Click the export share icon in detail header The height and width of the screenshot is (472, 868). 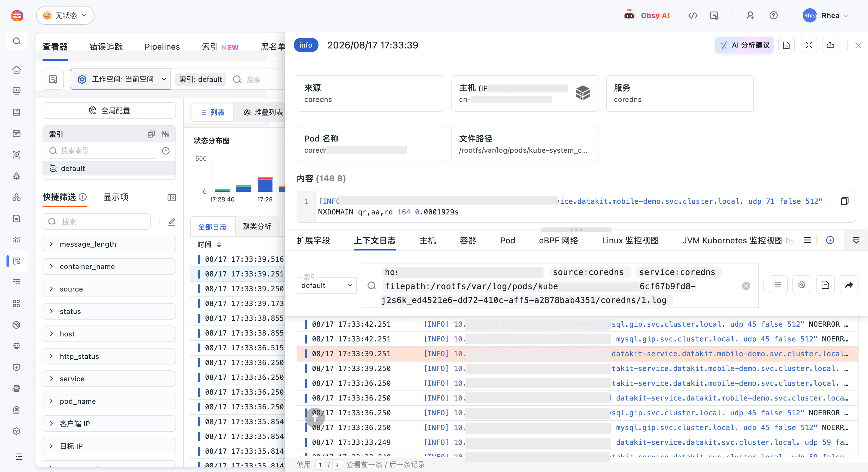coord(830,45)
